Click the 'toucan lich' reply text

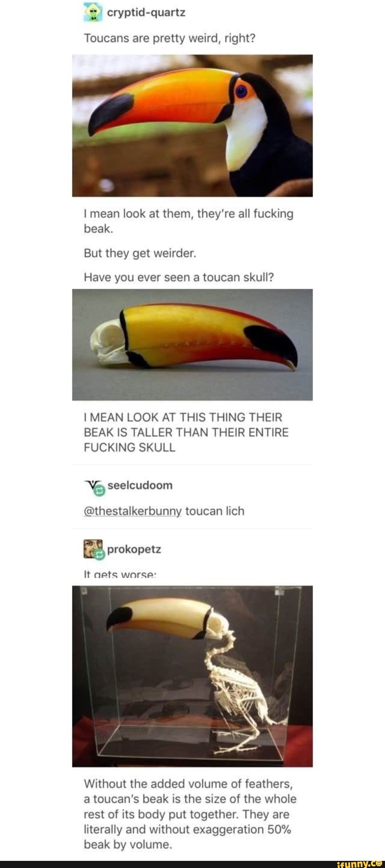point(215,511)
